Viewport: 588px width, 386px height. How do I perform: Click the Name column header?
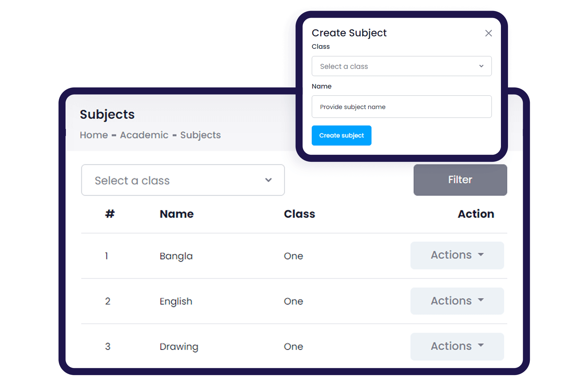[176, 214]
